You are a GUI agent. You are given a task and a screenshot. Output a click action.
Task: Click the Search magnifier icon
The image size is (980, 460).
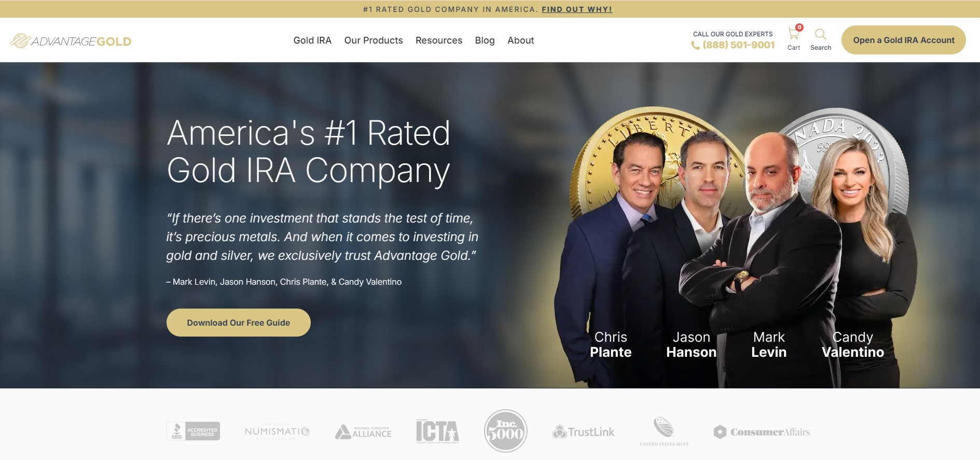pyautogui.click(x=820, y=34)
